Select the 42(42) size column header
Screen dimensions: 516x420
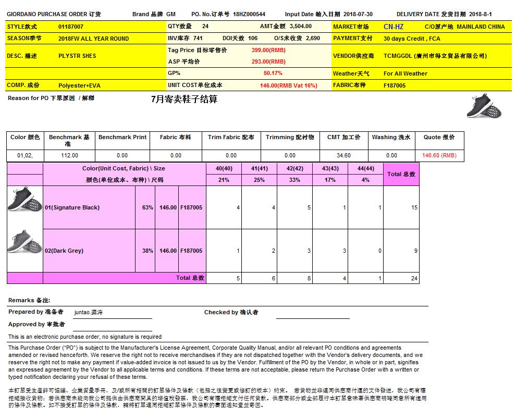[x=294, y=168]
